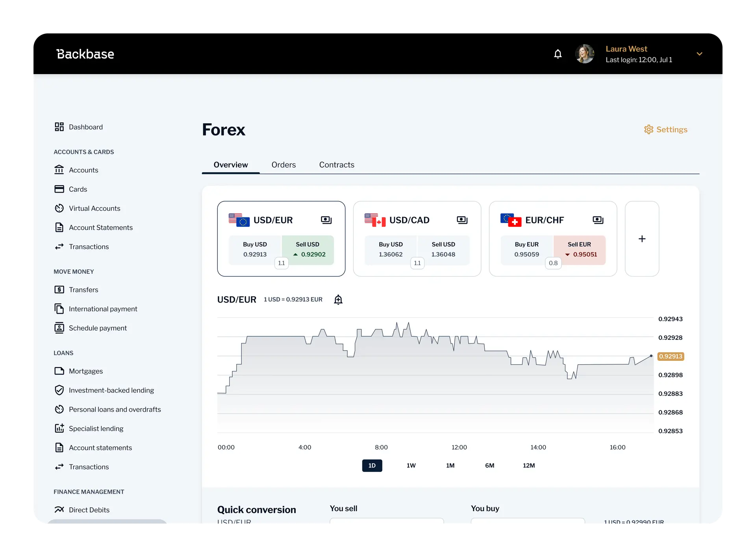Switch to the Orders tab
Viewport: 756px width, 557px height.
(283, 165)
